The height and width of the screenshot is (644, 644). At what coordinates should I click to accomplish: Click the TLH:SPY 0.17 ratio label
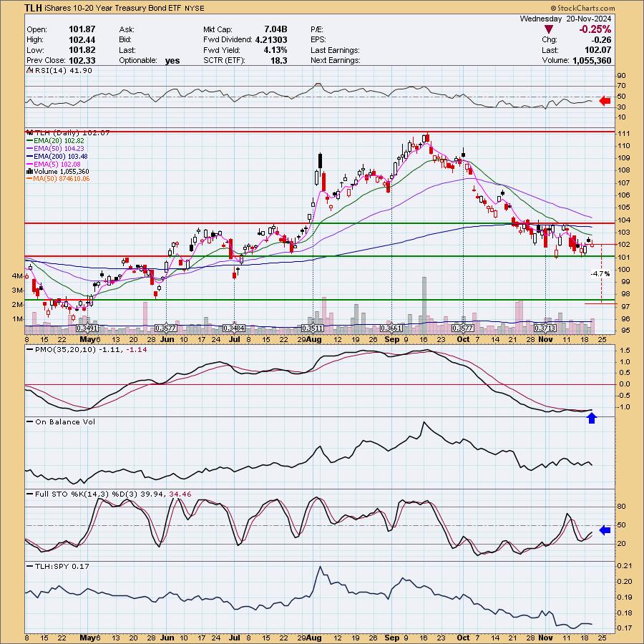click(62, 566)
